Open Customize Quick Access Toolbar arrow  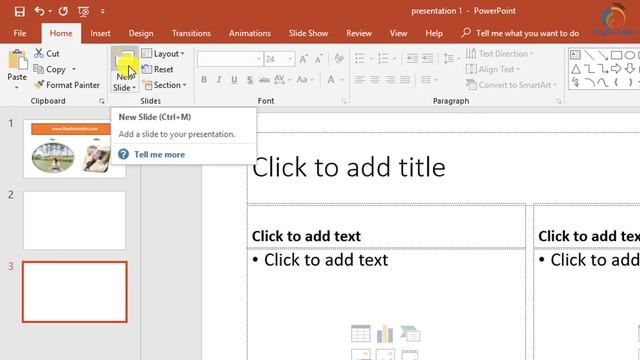(102, 11)
